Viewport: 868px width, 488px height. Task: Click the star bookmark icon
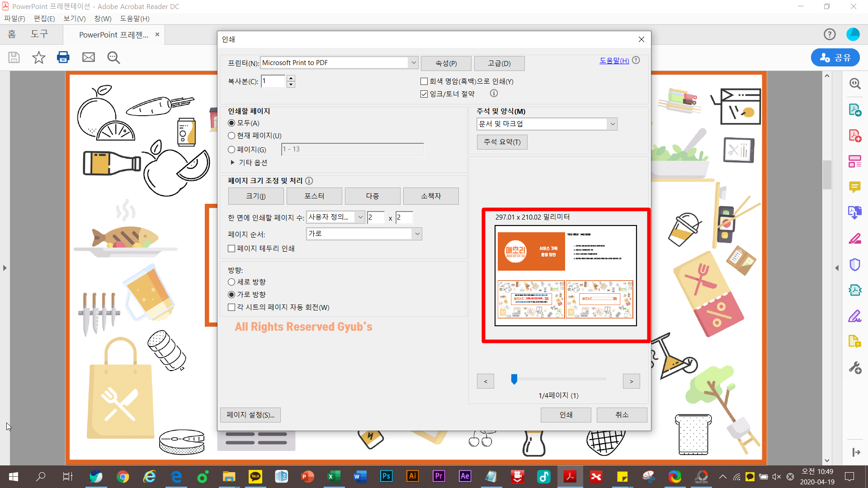(x=39, y=57)
